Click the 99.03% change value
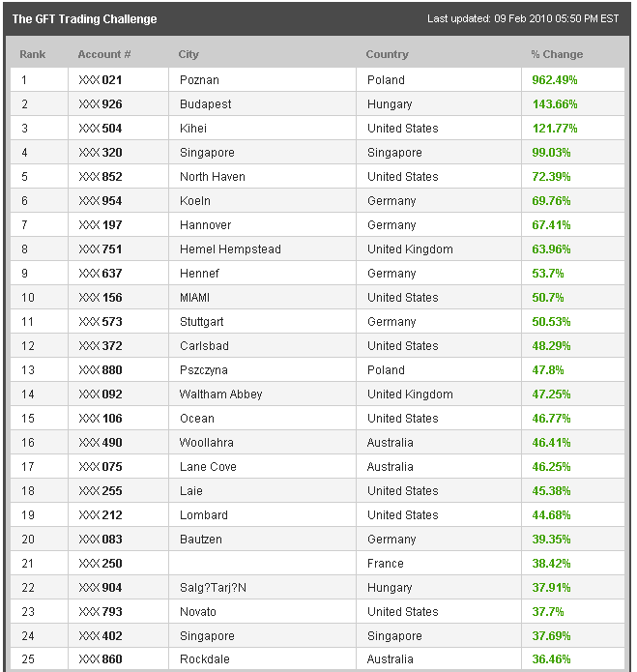Viewport: 637px width, 672px height. click(551, 153)
